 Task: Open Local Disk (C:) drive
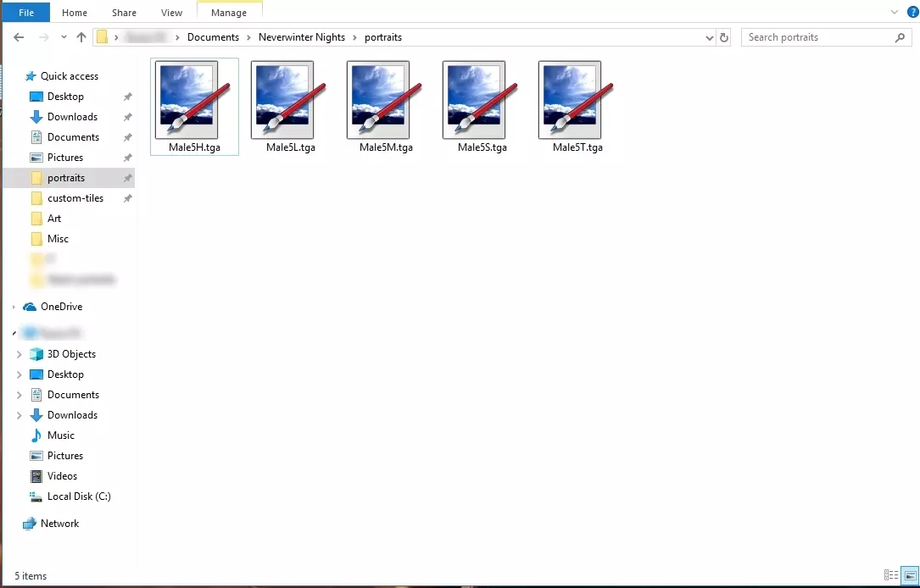79,496
